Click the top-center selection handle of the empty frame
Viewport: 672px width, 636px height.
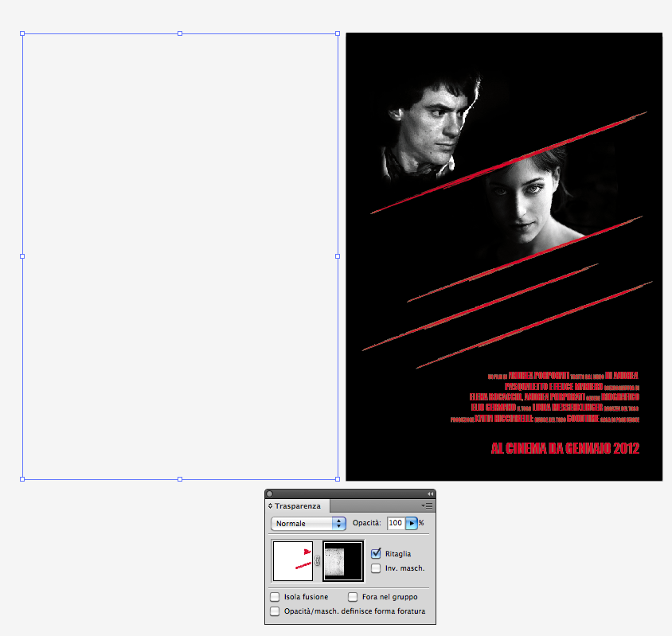click(180, 33)
